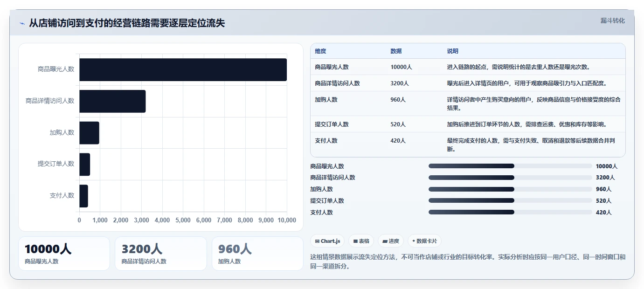This screenshot has height=289, width=644.
Task: Click the 提交订单人数 label in progress list
Action: coord(327,201)
